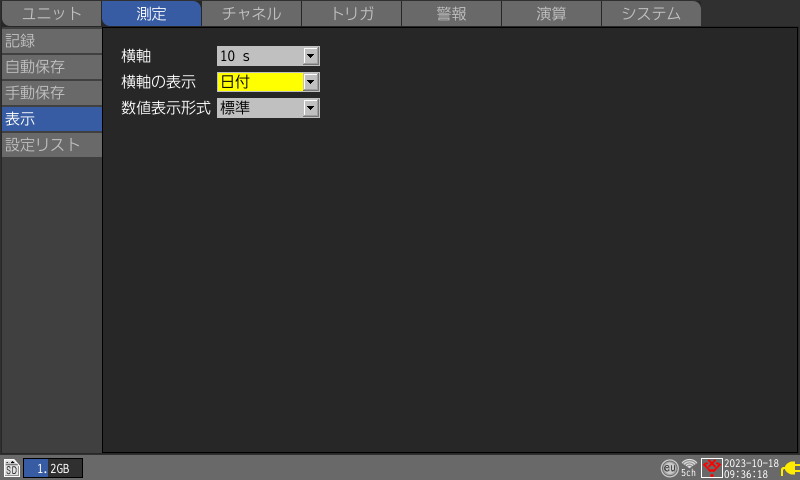
Task: Click the 2023-10-18 date and time display
Action: click(x=751, y=468)
